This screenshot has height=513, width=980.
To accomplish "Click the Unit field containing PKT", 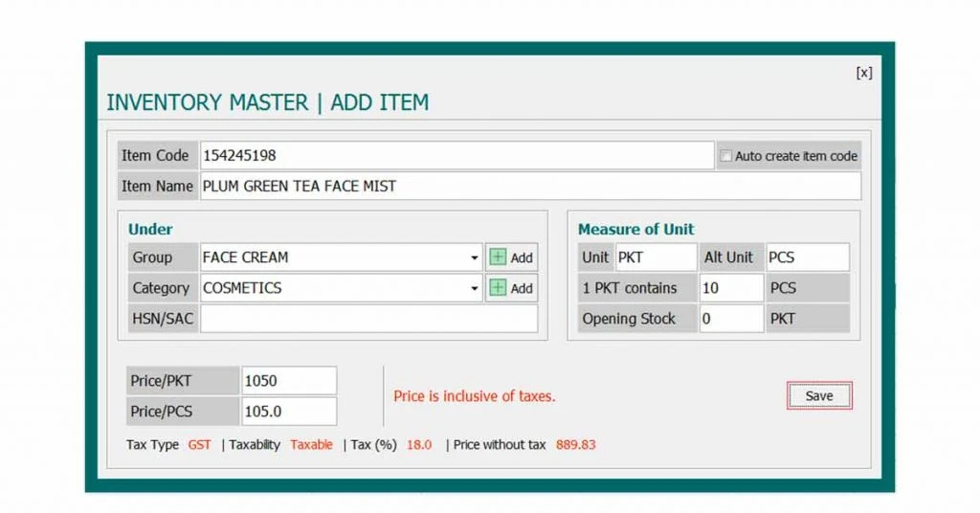I will pyautogui.click(x=656, y=257).
